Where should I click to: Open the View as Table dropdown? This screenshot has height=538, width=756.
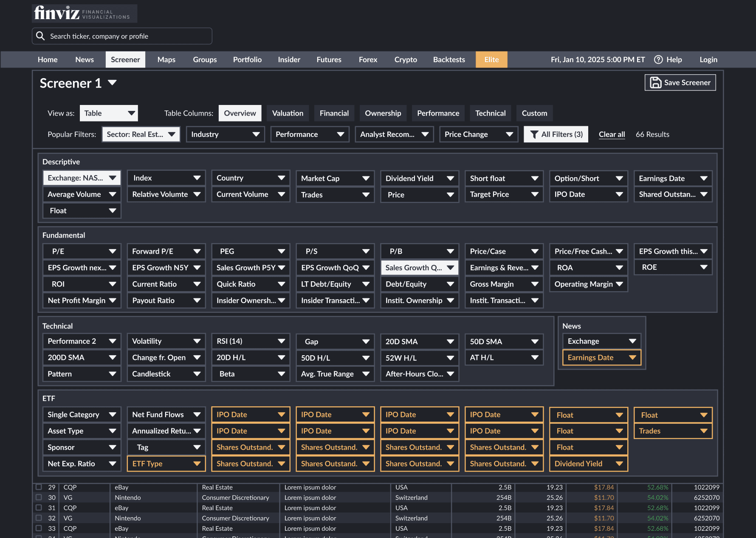(109, 113)
